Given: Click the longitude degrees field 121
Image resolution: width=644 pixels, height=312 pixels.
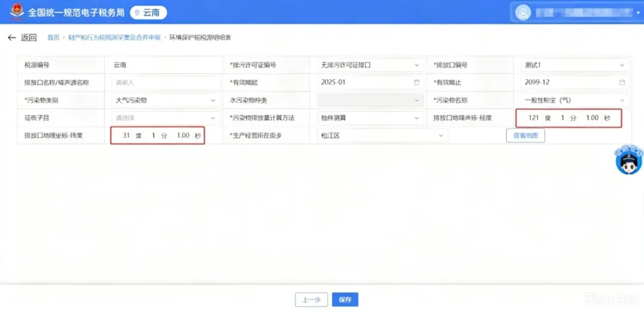Looking at the screenshot, I should (532, 118).
